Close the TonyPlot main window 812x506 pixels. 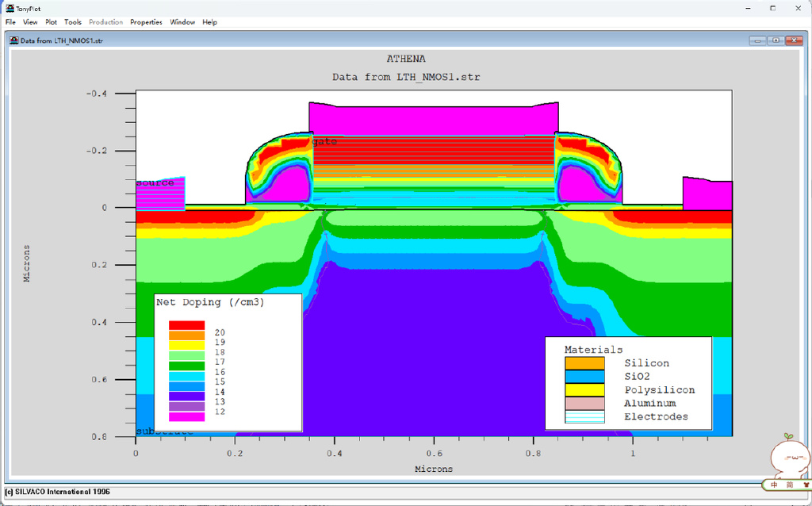coord(798,8)
